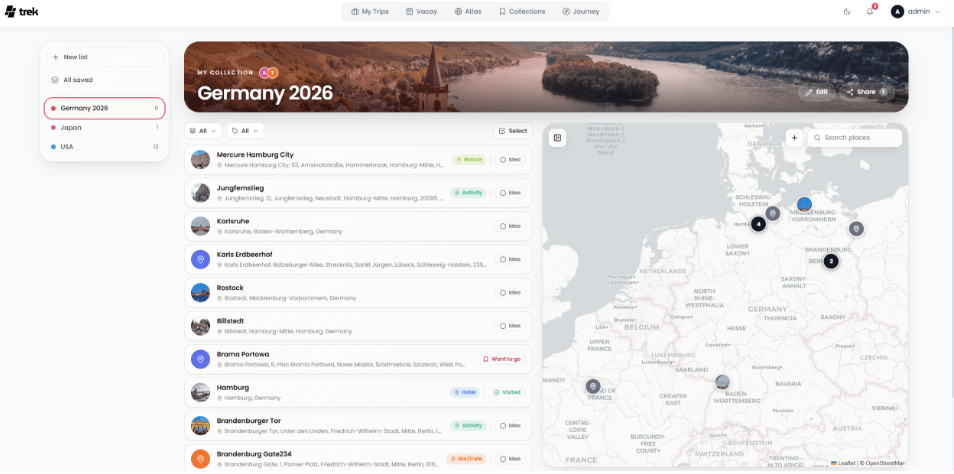Click the New list button

coord(105,57)
